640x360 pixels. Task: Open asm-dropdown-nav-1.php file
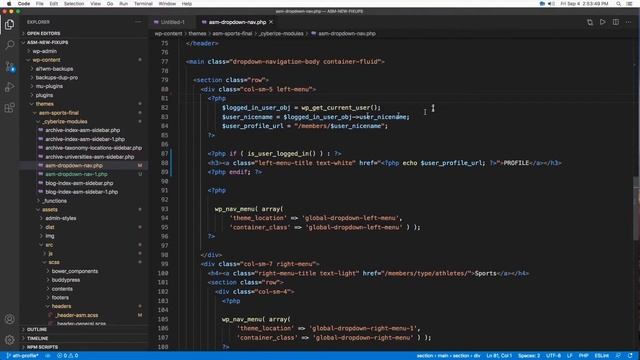point(76,174)
